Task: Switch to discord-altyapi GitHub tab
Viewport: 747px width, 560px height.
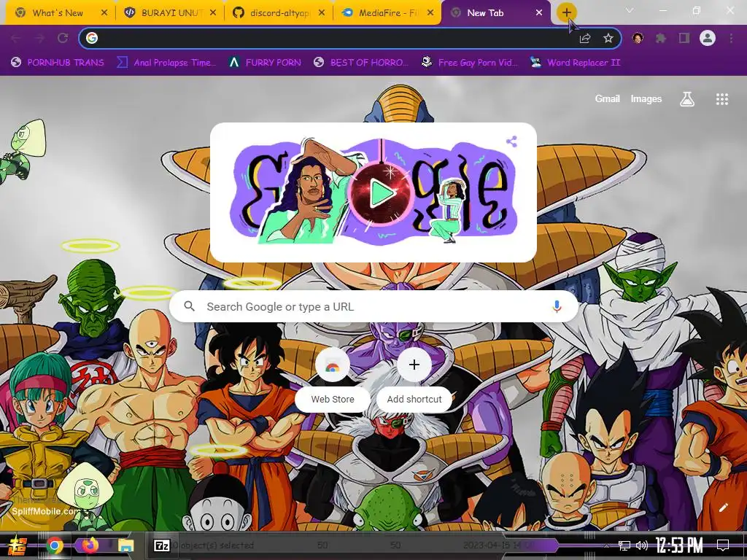Action: 279,13
